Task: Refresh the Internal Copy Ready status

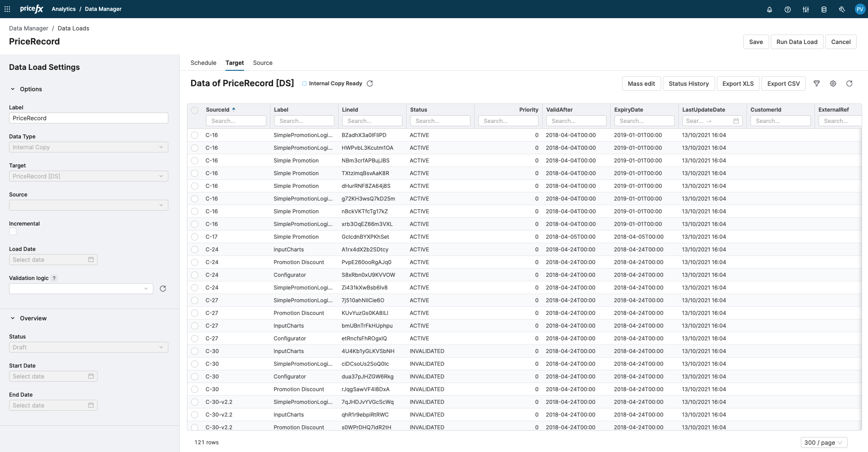Action: (x=370, y=84)
